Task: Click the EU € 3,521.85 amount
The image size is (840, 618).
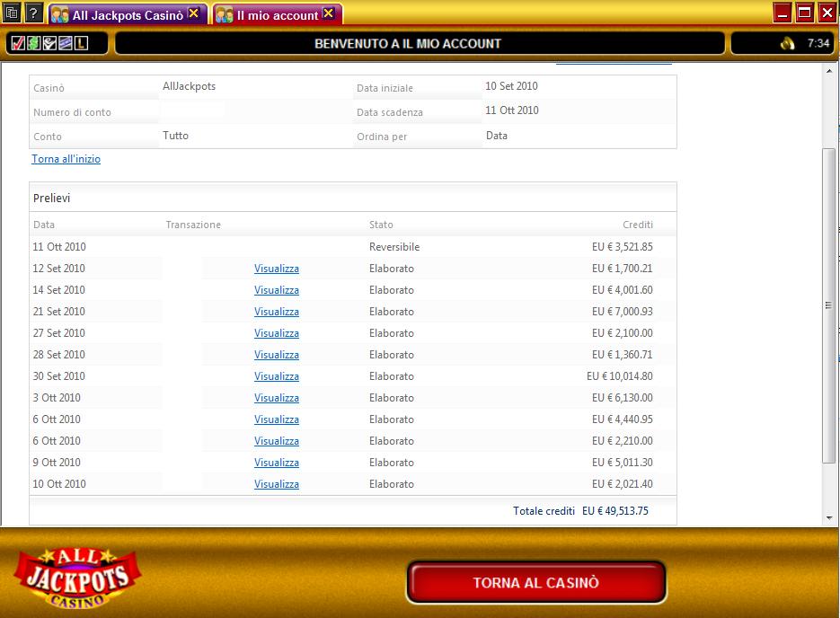Action: tap(622, 247)
